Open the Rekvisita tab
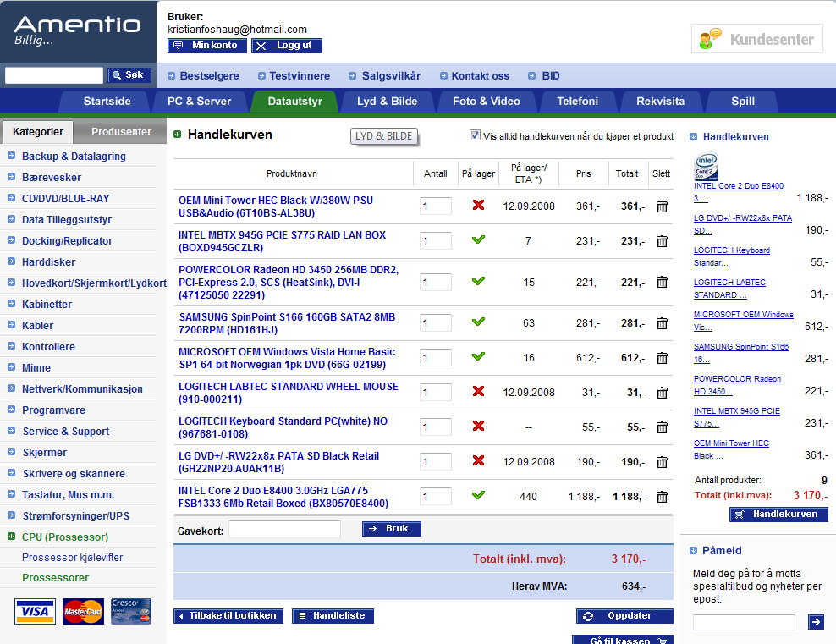 tap(660, 102)
